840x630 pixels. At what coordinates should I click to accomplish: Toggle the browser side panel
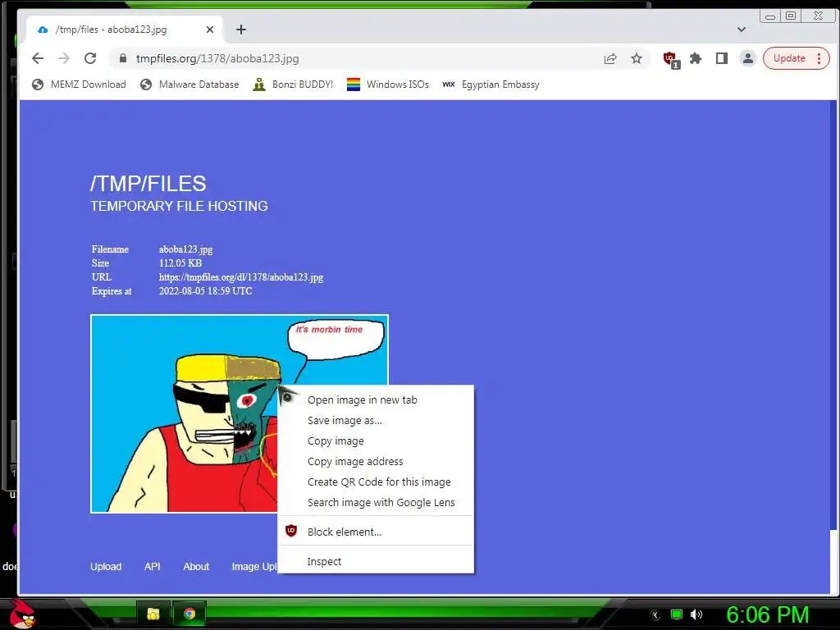click(722, 58)
